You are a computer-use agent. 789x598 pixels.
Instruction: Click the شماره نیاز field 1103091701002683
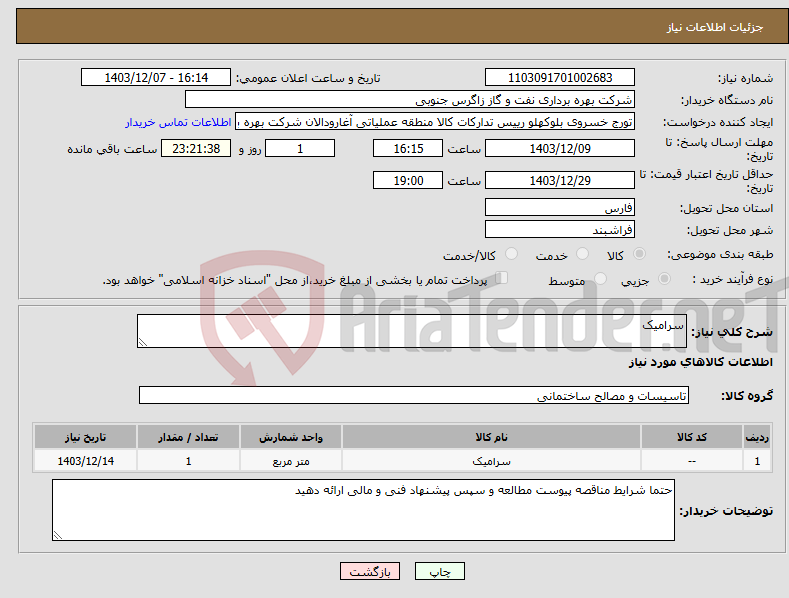tap(560, 78)
